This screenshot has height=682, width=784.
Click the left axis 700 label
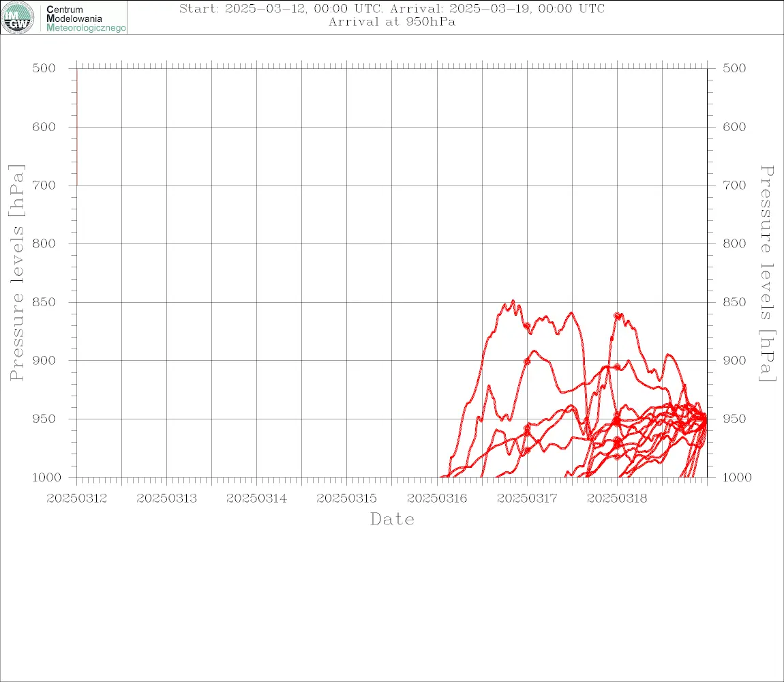pos(44,185)
